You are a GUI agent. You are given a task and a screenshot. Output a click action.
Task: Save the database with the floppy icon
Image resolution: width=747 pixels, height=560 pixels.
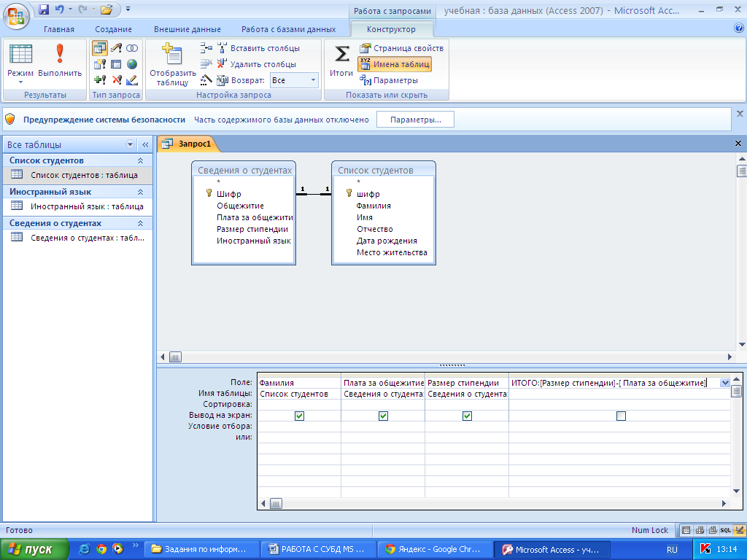[x=44, y=9]
